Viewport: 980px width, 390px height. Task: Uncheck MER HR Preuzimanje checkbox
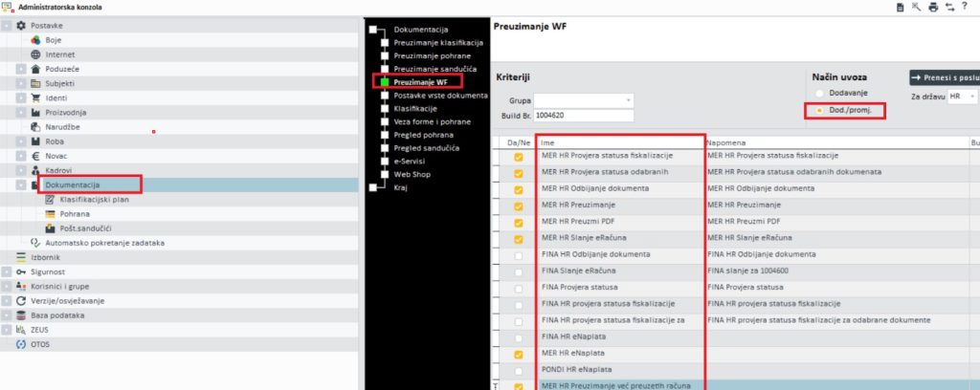(x=518, y=206)
